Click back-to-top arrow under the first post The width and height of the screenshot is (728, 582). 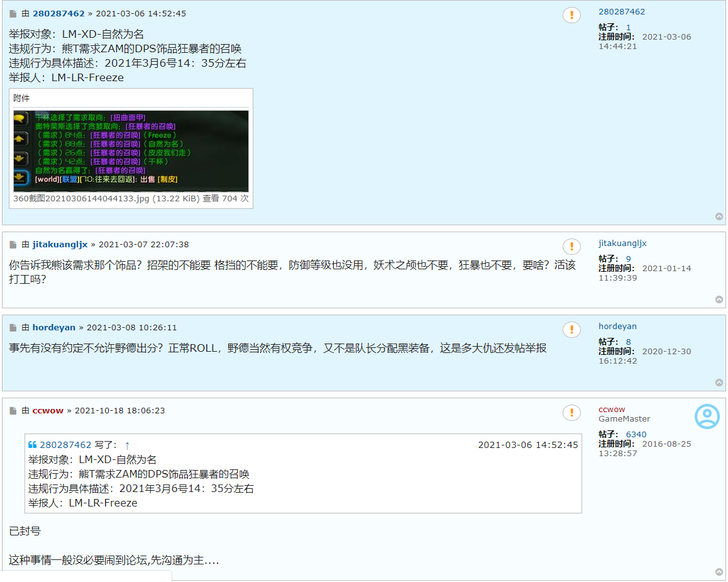click(x=719, y=216)
